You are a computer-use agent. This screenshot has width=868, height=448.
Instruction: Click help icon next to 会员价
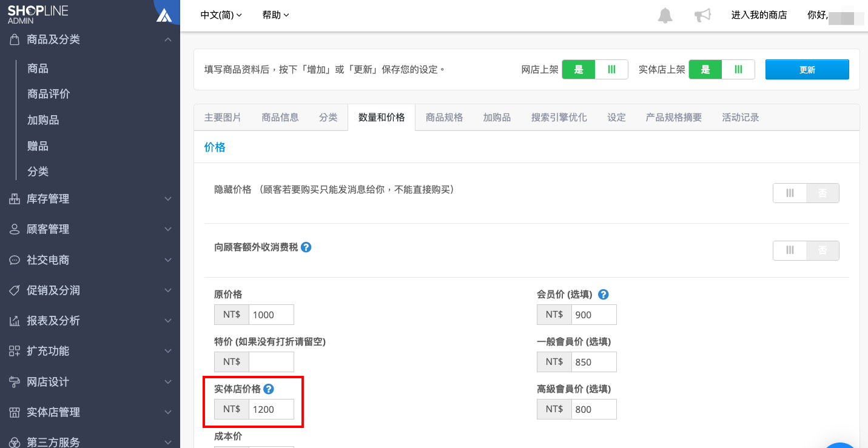pos(604,295)
